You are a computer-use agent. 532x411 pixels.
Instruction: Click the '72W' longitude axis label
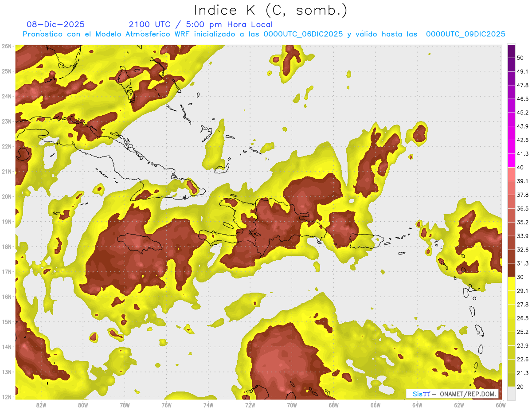(x=250, y=405)
